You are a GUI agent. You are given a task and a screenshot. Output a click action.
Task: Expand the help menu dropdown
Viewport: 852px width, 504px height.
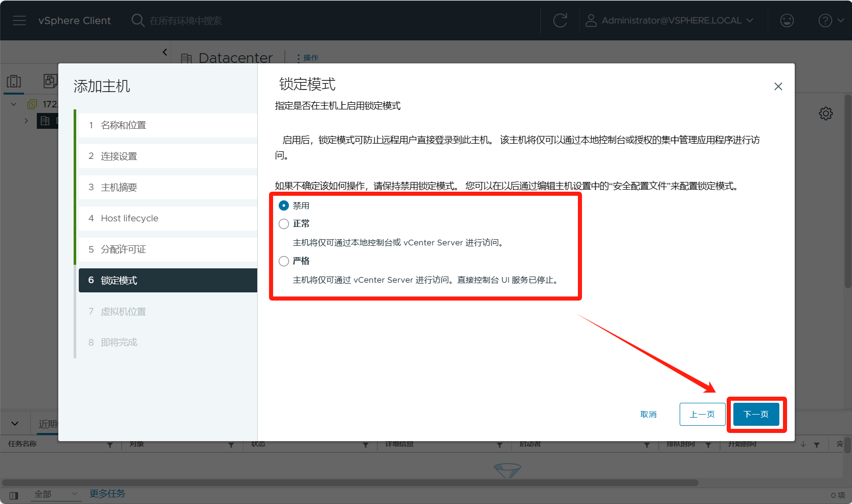coord(831,20)
